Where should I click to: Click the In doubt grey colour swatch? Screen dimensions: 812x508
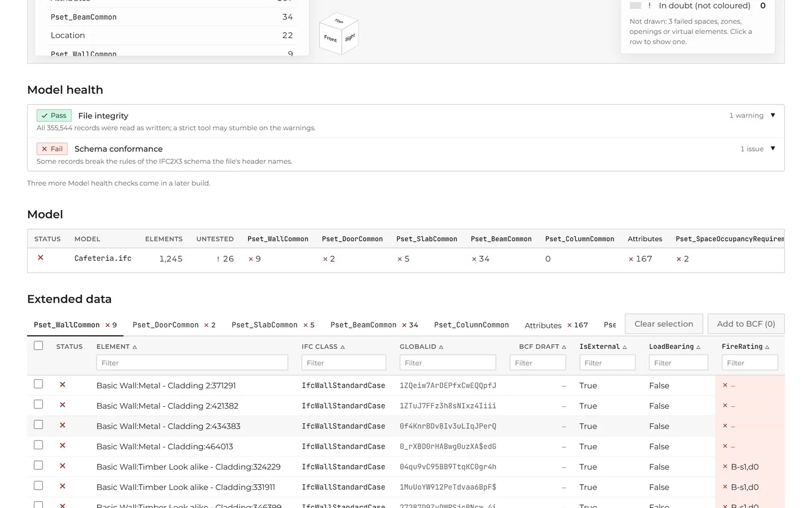(636, 6)
